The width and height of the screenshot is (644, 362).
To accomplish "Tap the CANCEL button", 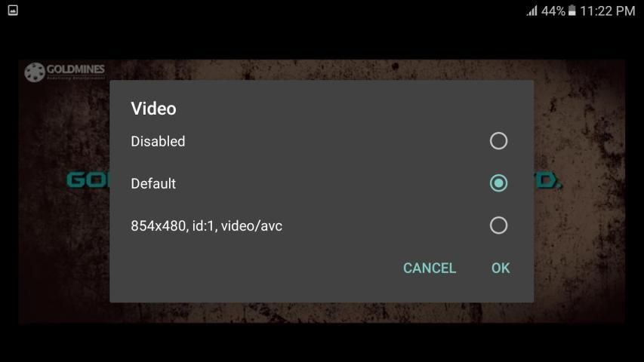I will (429, 268).
